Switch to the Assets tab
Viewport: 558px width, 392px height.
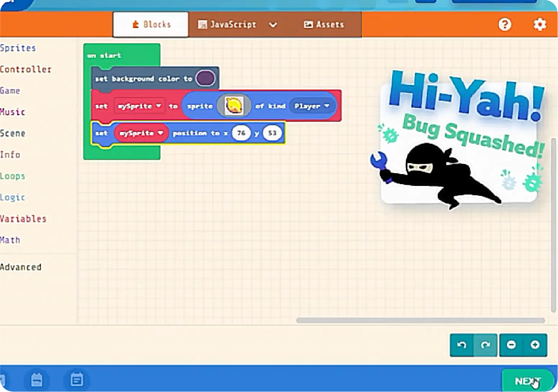click(x=324, y=24)
